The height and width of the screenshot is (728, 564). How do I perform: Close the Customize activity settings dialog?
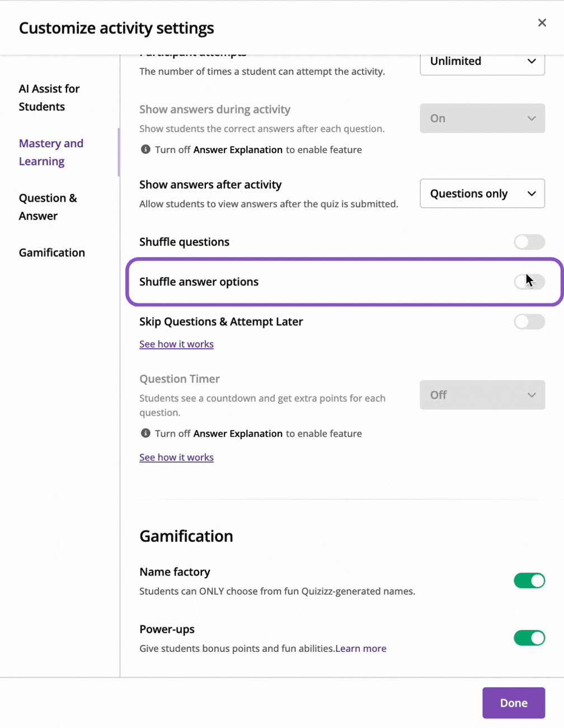tap(542, 22)
